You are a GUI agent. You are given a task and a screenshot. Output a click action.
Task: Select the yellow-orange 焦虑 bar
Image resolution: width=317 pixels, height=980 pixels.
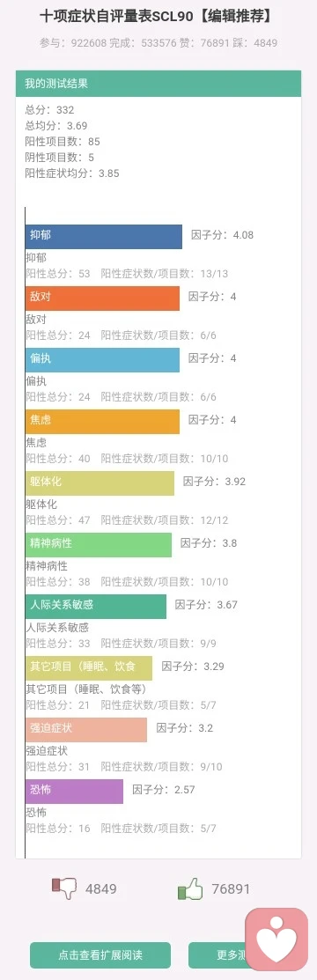point(102,421)
